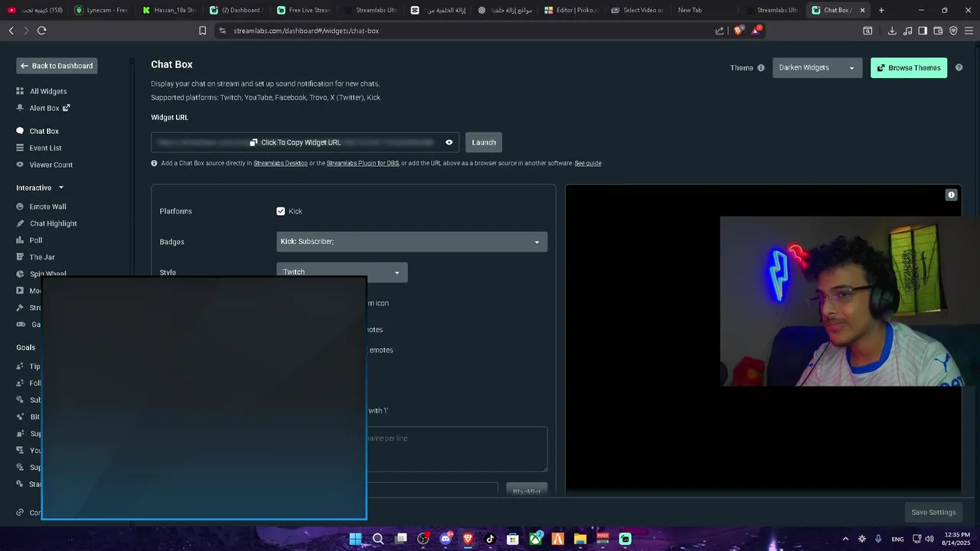This screenshot has height=551, width=980.
Task: Uncheck the Kick platform checkbox
Action: [281, 211]
